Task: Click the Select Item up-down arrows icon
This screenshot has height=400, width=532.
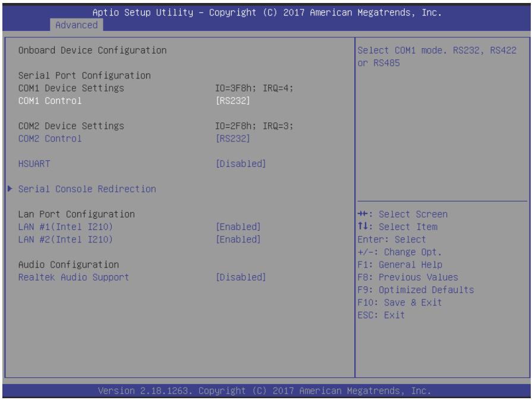Action: click(x=363, y=226)
